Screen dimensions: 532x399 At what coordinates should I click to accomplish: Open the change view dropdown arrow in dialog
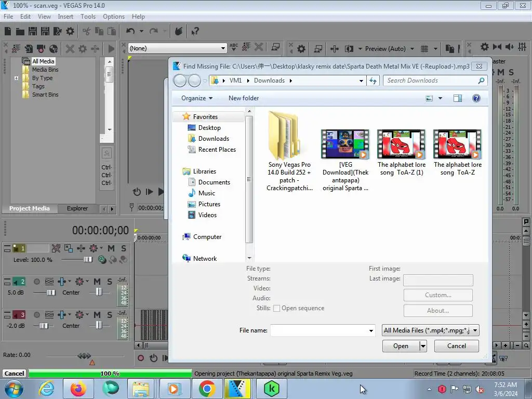pyautogui.click(x=441, y=98)
